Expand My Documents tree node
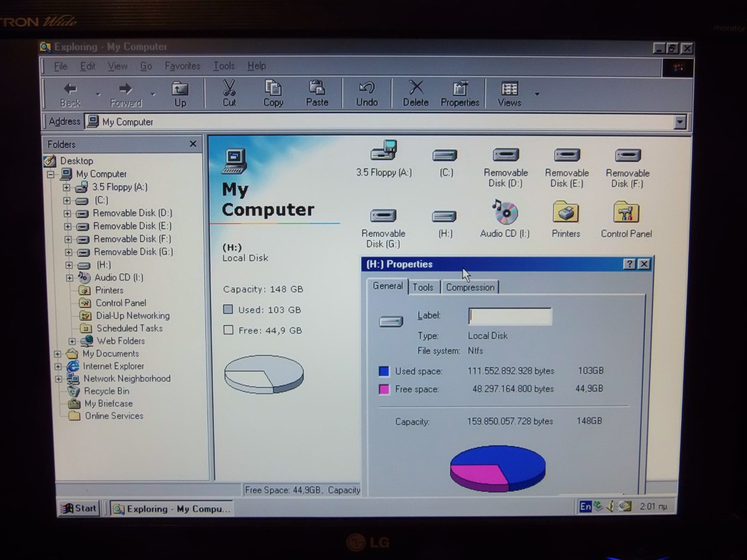The width and height of the screenshot is (747, 560). point(58,354)
